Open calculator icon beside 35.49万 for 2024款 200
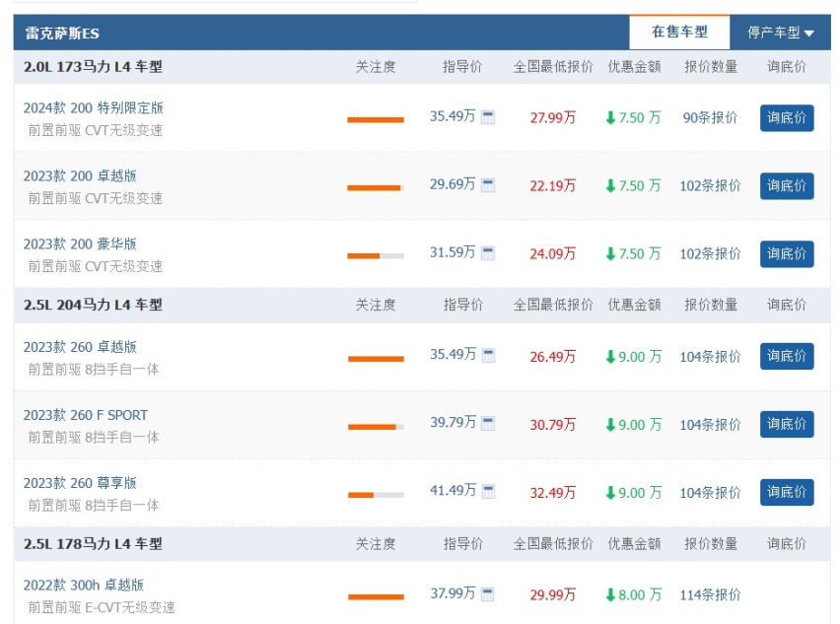Viewport: 840px width, 624px height. (x=487, y=116)
